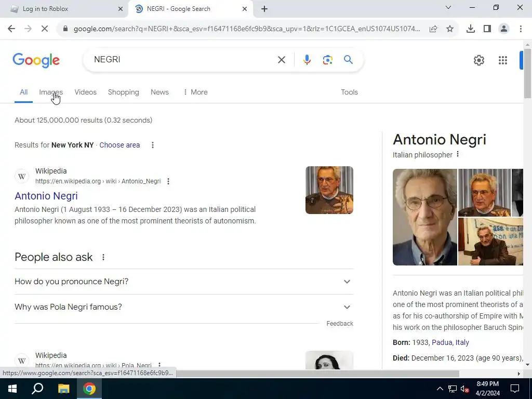Open knowledge panel photo with banner background

(x=490, y=242)
